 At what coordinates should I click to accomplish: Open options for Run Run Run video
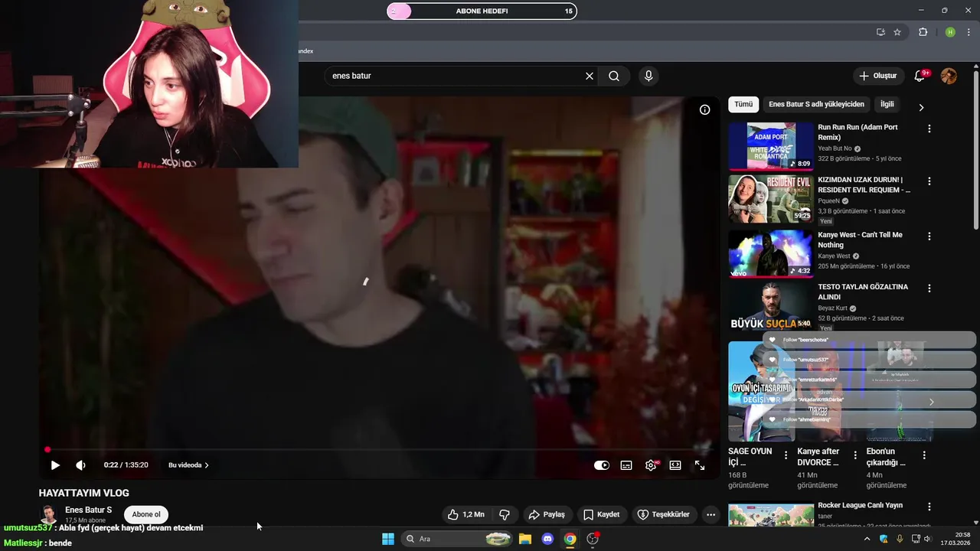tap(929, 129)
